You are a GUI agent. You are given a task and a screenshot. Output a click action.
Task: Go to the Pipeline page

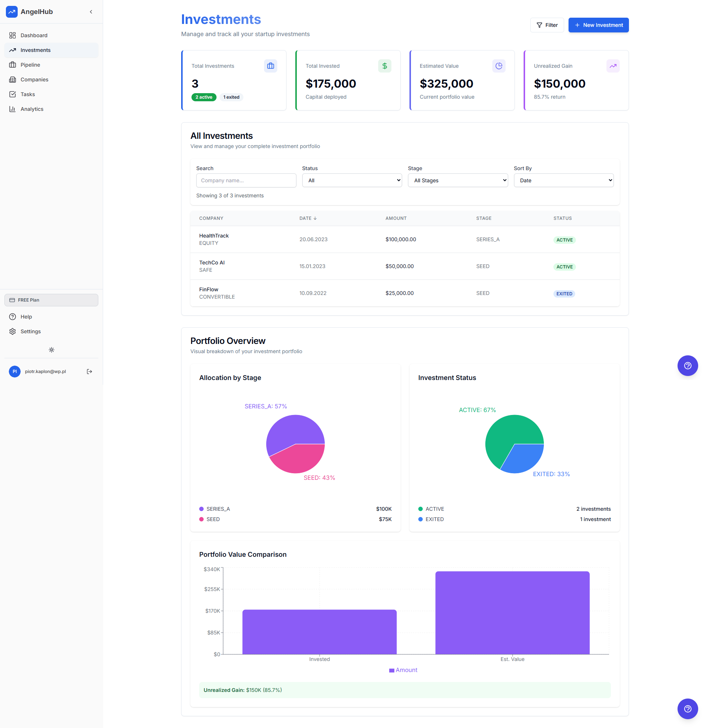pos(30,65)
